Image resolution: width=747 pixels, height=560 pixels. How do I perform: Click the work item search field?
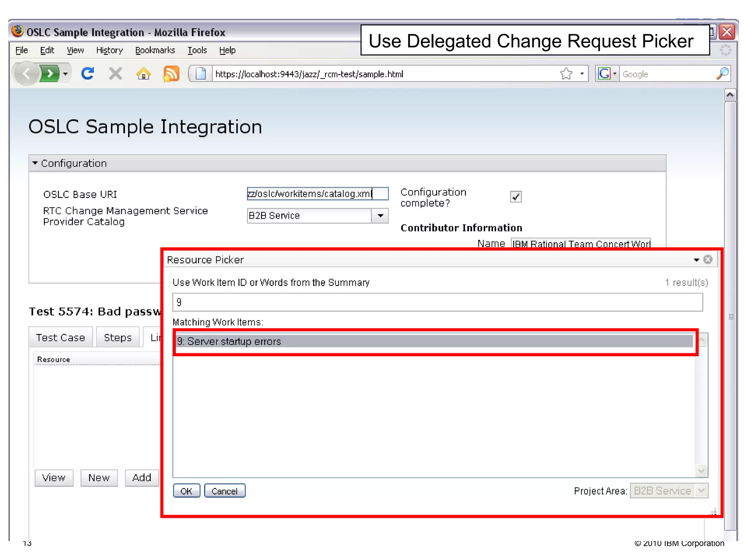pos(437,302)
